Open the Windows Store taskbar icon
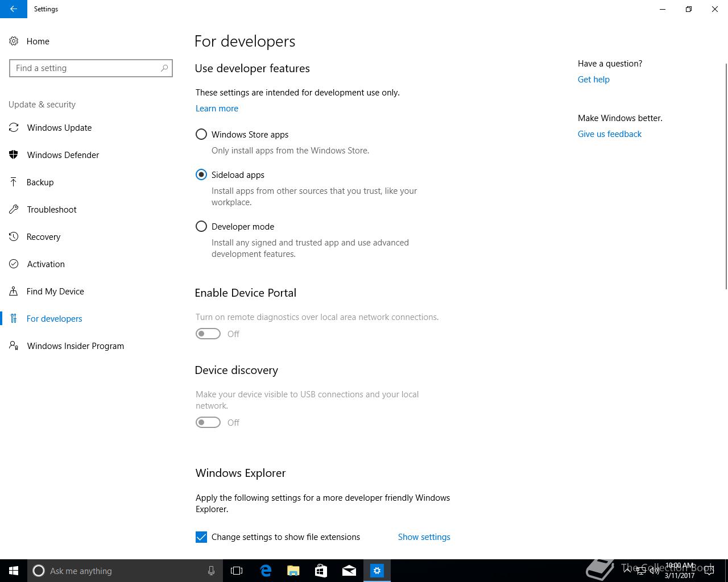The height and width of the screenshot is (582, 728). [x=321, y=571]
